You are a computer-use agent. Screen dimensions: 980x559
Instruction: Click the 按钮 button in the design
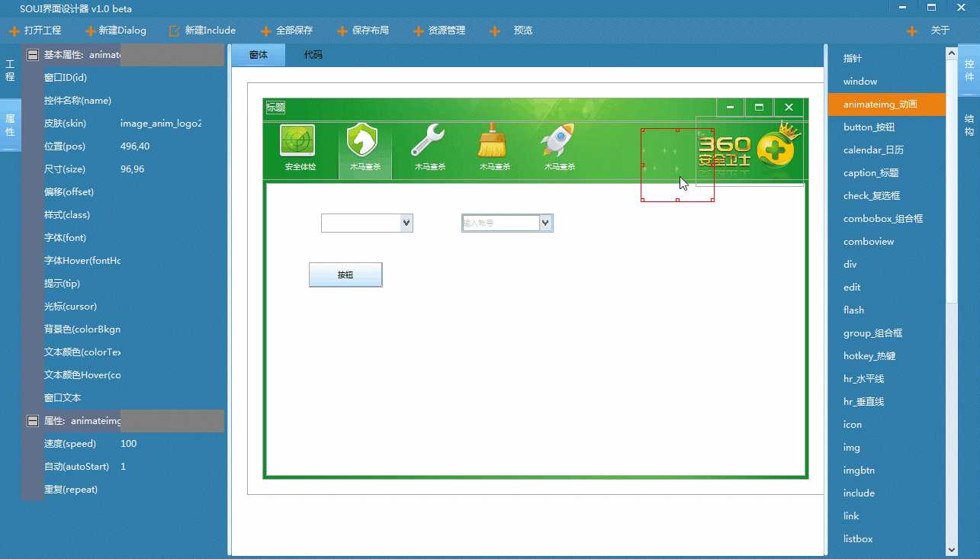345,275
